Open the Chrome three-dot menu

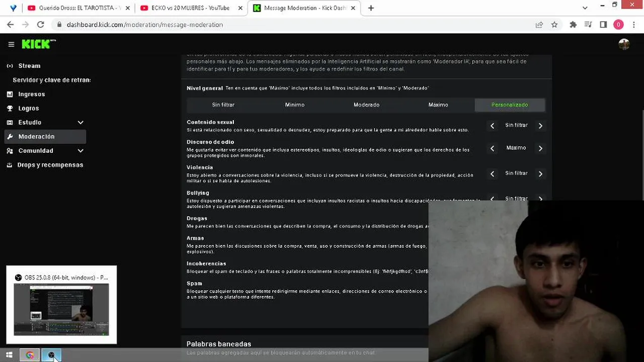click(x=634, y=25)
